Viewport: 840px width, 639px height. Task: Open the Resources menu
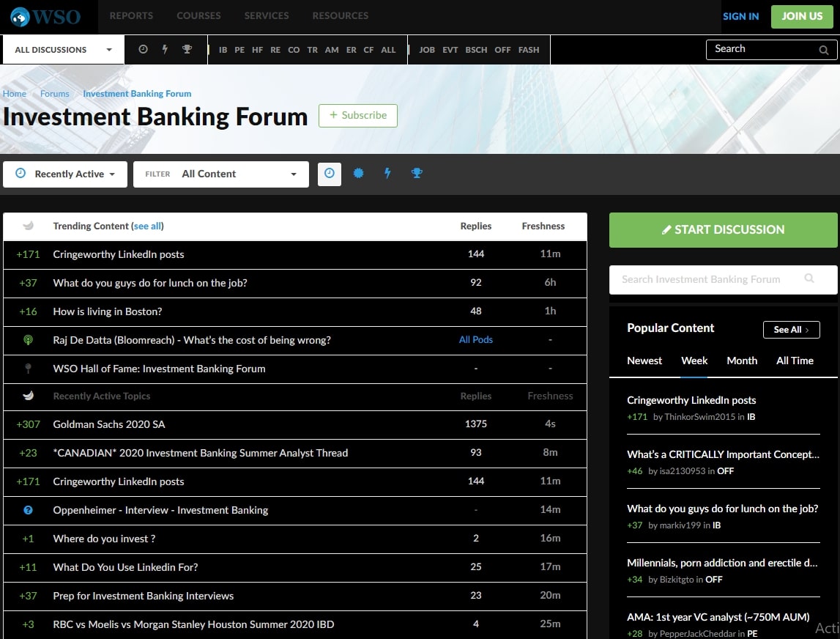pos(341,16)
